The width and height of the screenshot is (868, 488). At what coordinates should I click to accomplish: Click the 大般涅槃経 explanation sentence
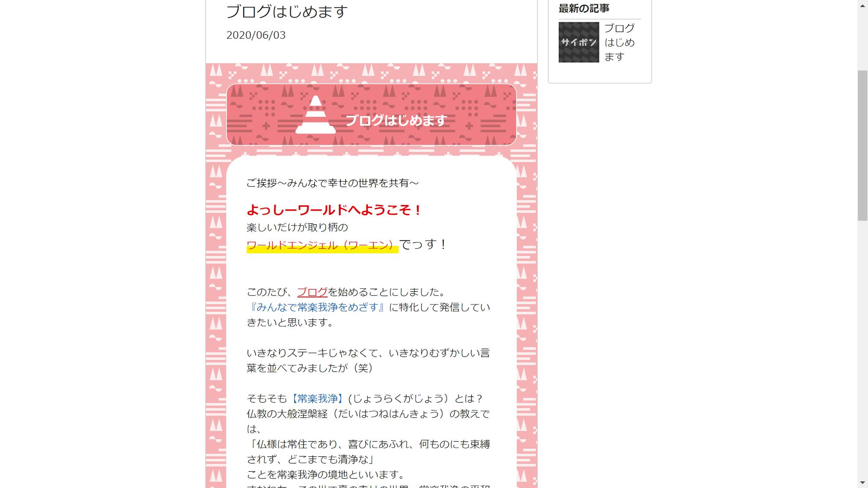coord(368,421)
